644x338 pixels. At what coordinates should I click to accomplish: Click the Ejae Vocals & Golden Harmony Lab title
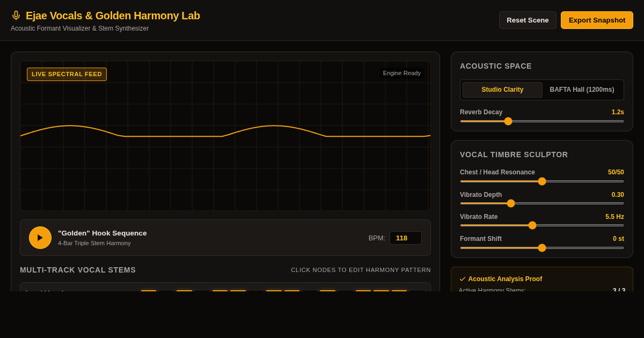pos(113,16)
